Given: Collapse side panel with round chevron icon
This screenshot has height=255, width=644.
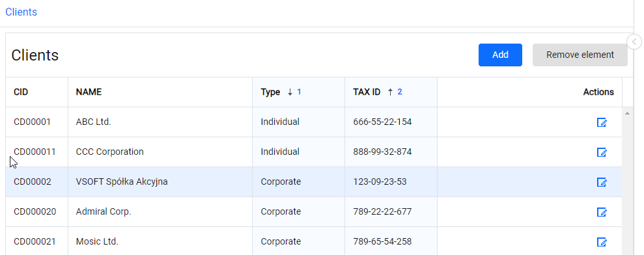Looking at the screenshot, I should pos(634,42).
